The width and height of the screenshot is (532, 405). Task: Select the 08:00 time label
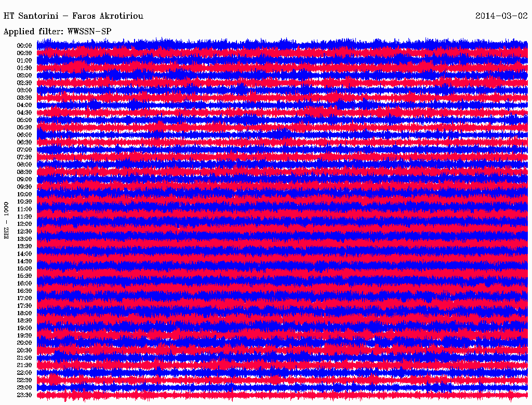coord(24,165)
